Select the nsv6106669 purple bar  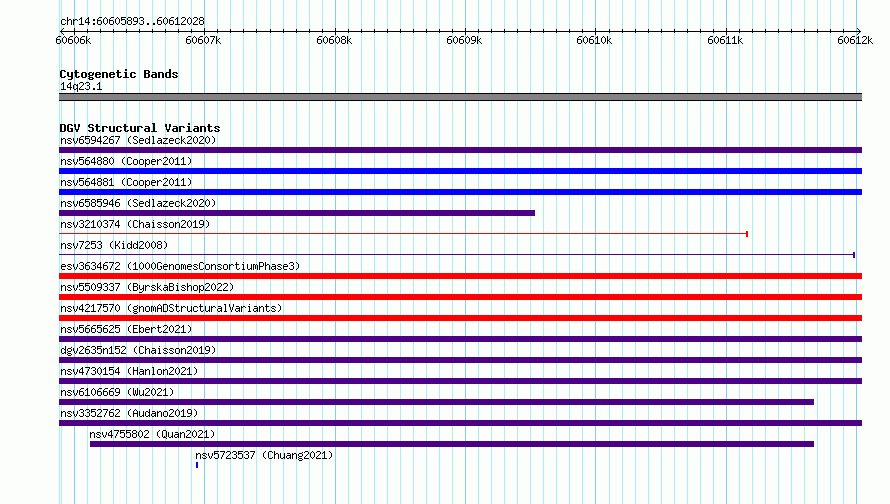coord(436,402)
